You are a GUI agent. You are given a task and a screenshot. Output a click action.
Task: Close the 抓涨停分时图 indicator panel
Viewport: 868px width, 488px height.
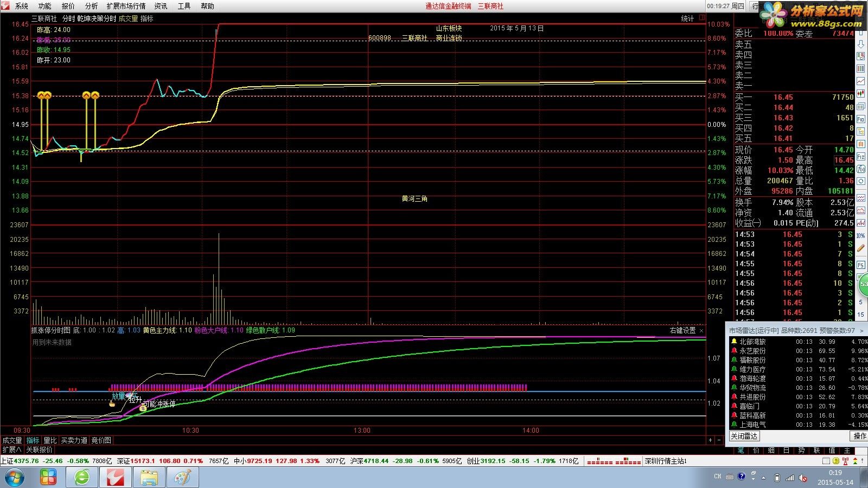point(701,330)
